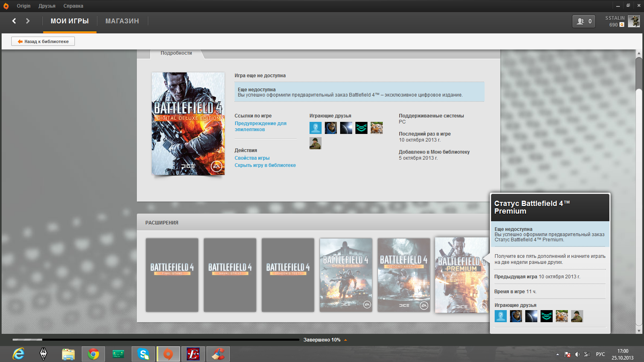
Task: Open the Справка menu
Action: click(73, 6)
